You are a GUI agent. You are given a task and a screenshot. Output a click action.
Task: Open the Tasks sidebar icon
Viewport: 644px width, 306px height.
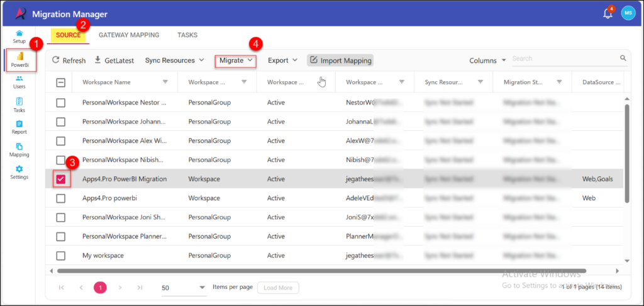(19, 101)
